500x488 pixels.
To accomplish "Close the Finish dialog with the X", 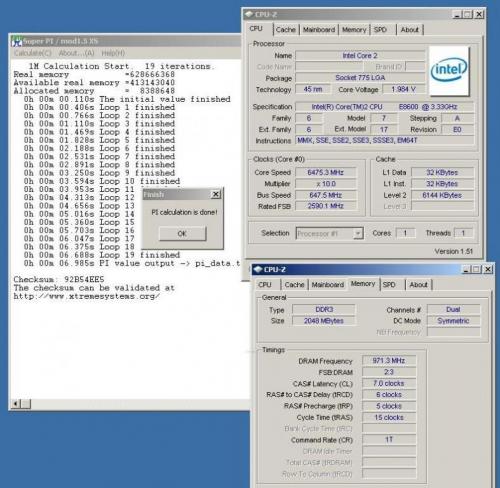I will (x=216, y=194).
